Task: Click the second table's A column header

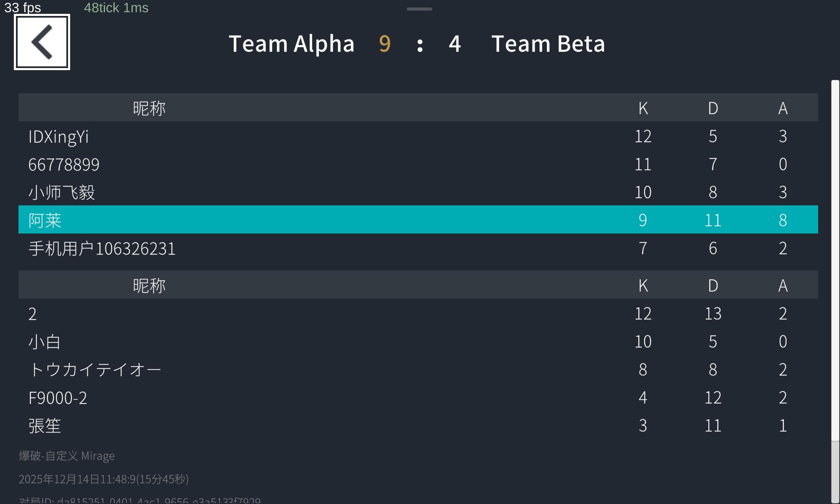Action: 782,286
